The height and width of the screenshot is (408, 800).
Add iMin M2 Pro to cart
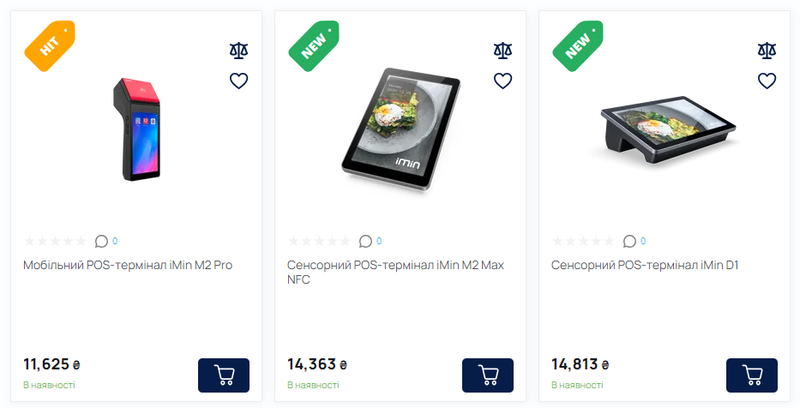pyautogui.click(x=223, y=375)
